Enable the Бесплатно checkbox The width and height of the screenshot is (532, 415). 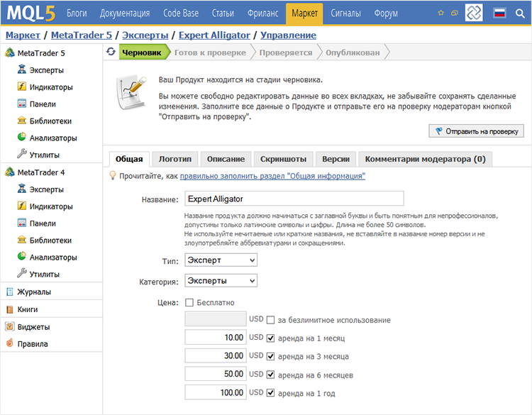(189, 302)
